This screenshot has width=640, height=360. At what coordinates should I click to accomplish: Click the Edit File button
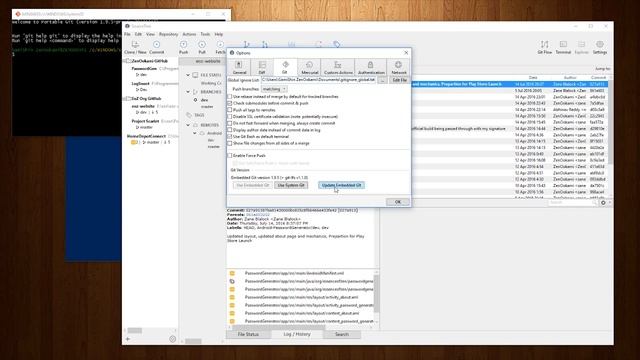point(400,80)
